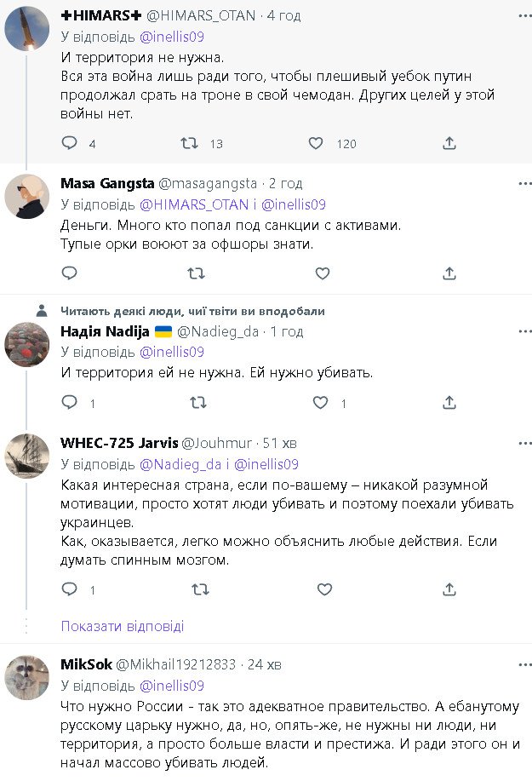The image size is (532, 781).
Task: Like the HIMARS tweet with 120 likes
Action: pyautogui.click(x=316, y=143)
